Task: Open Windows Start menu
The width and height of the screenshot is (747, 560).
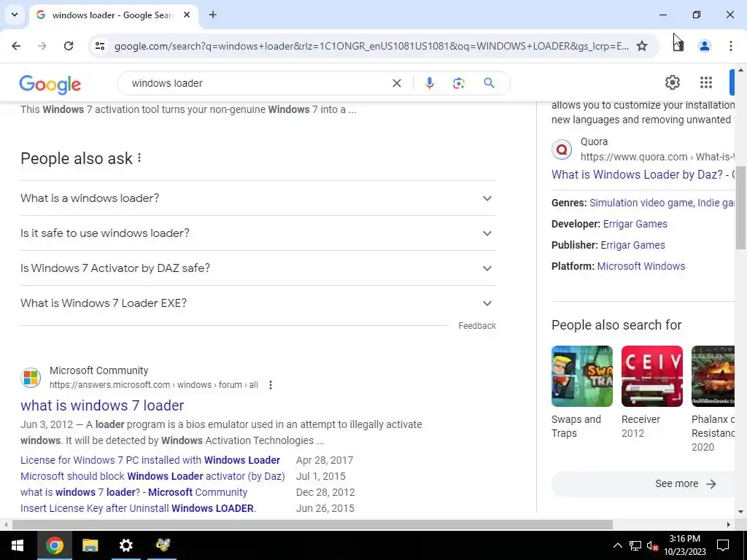Action: [18, 545]
